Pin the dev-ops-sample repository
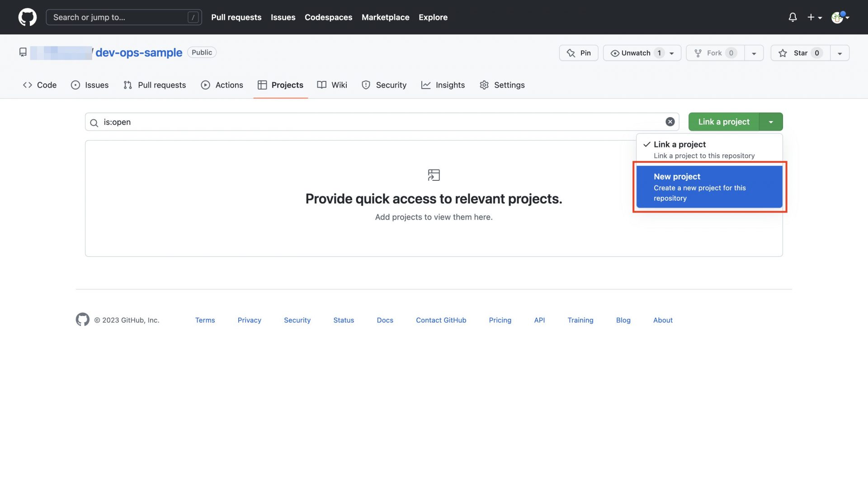 point(578,53)
